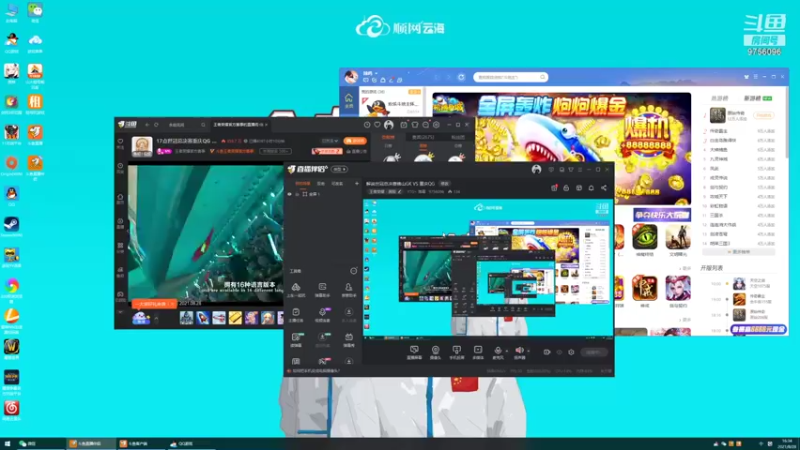
Task: Expand the arrow beside the speaker icon
Action: tap(528, 351)
